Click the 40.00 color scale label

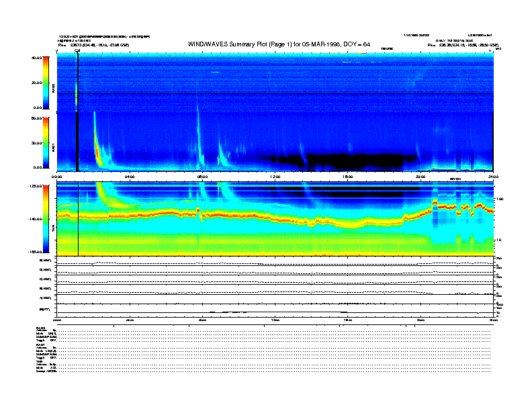pyautogui.click(x=37, y=58)
